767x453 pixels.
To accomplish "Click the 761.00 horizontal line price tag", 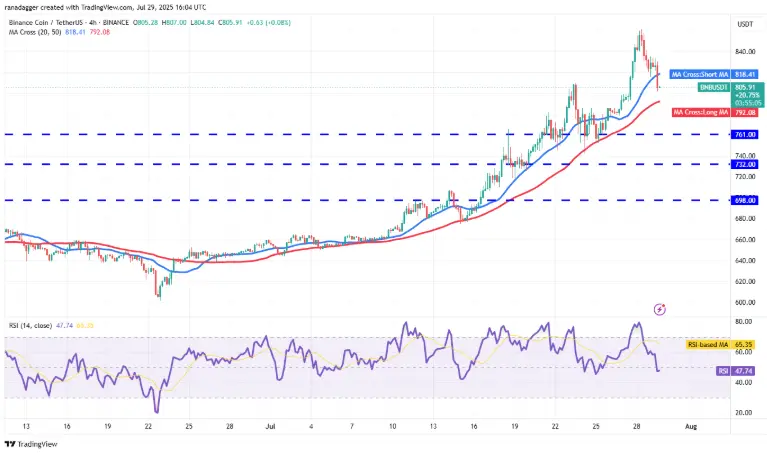I will point(744,134).
